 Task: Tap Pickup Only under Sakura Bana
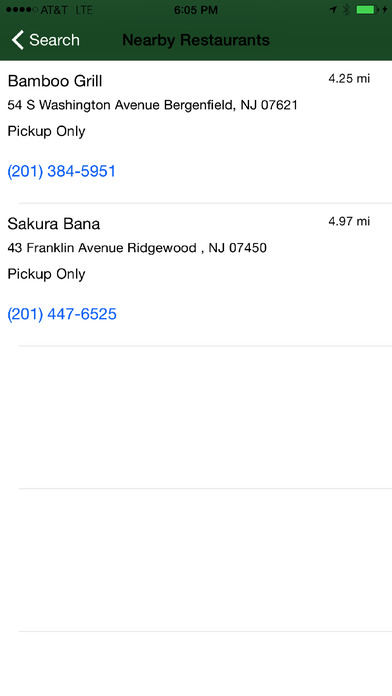[x=46, y=274]
